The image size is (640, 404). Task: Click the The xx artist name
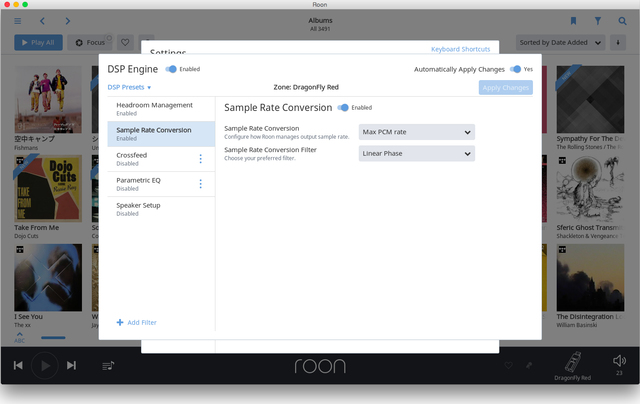tap(22, 325)
